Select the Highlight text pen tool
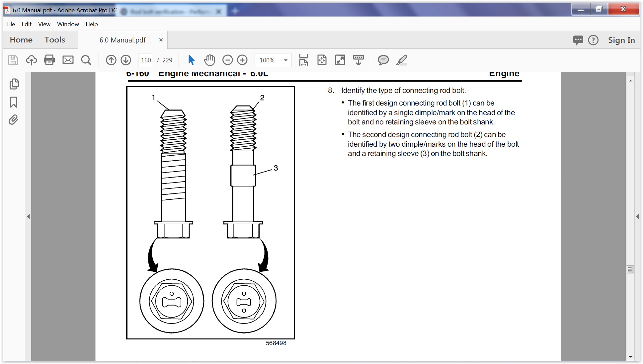This screenshot has width=643, height=364. click(402, 60)
